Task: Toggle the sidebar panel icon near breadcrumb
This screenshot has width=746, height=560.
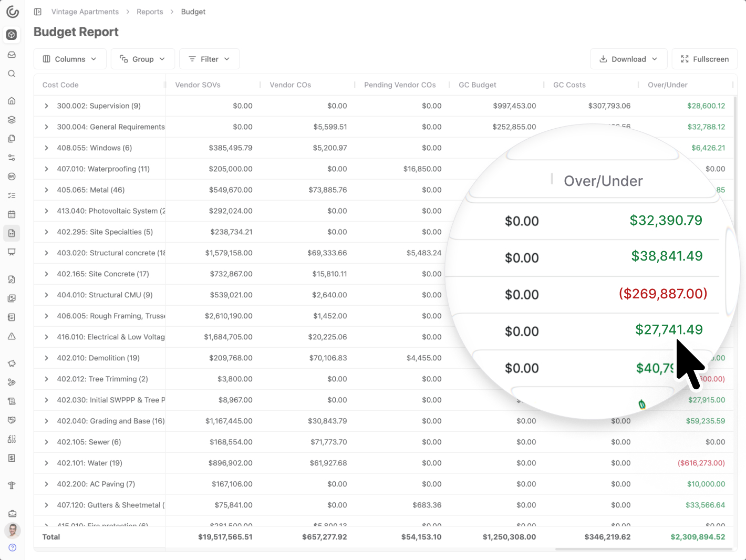Action: pyautogui.click(x=38, y=12)
